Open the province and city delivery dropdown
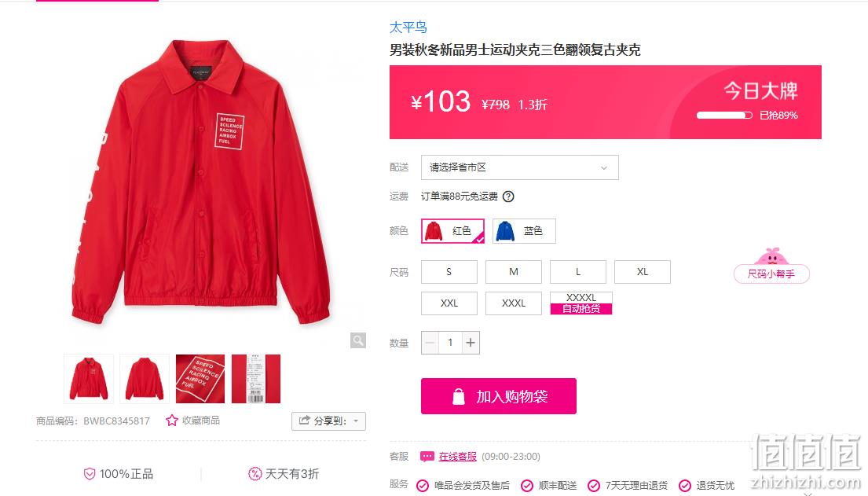868x496 pixels. point(520,167)
